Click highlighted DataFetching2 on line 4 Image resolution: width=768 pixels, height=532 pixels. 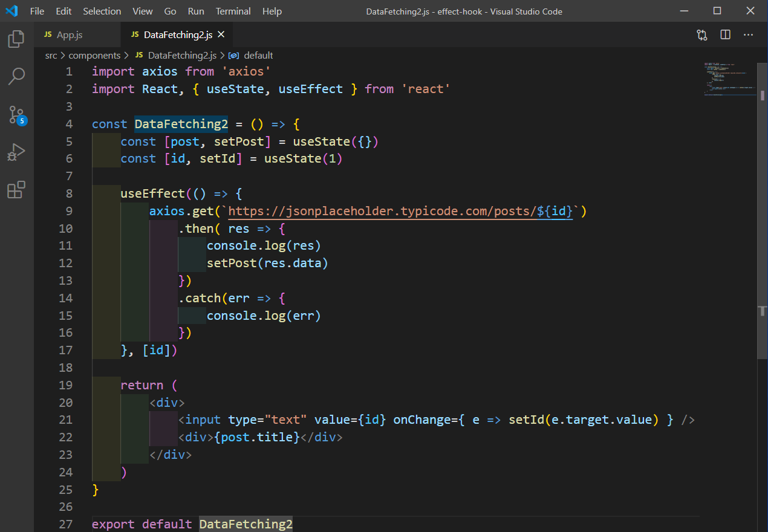click(181, 124)
